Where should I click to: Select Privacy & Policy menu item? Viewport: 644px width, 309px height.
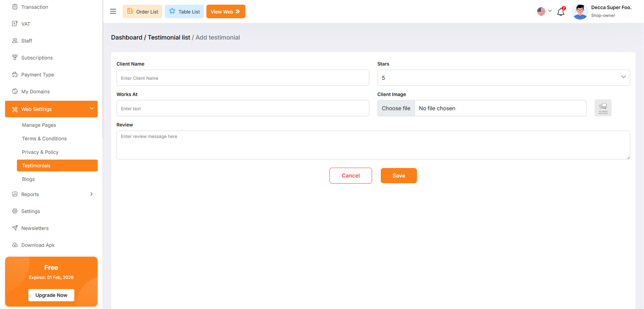(x=40, y=152)
